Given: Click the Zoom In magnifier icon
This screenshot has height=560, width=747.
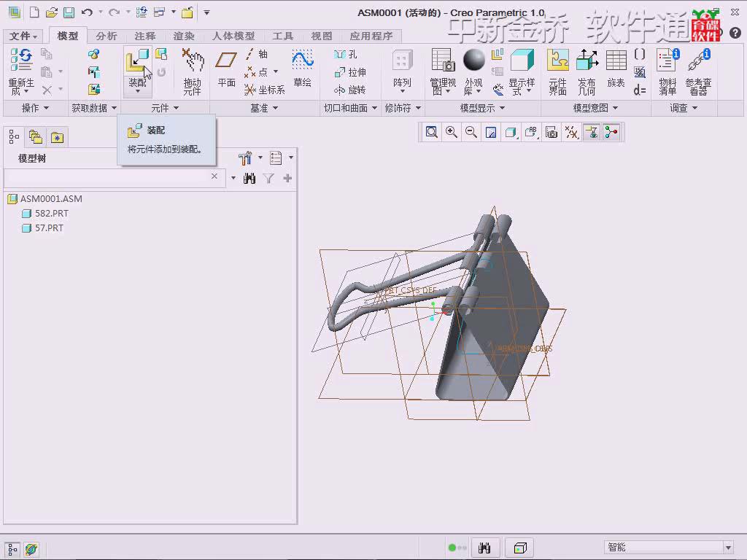Looking at the screenshot, I should click(x=451, y=133).
